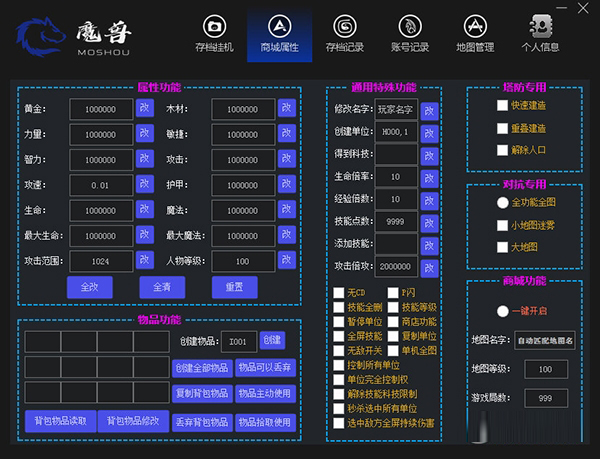Screen dimensions: 600x459
Task: Click the 玩家名字 name field
Action: (x=396, y=110)
